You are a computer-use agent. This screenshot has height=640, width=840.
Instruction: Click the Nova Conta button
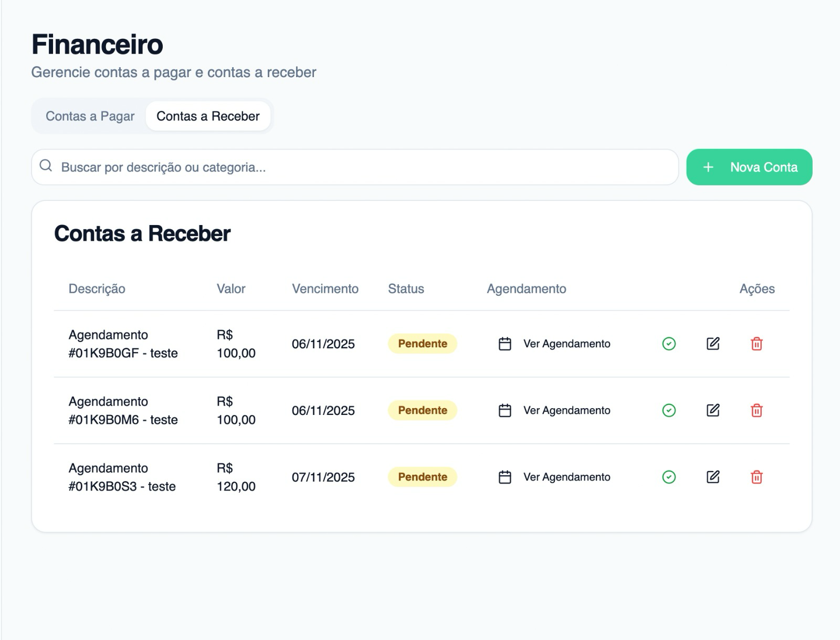coord(749,167)
